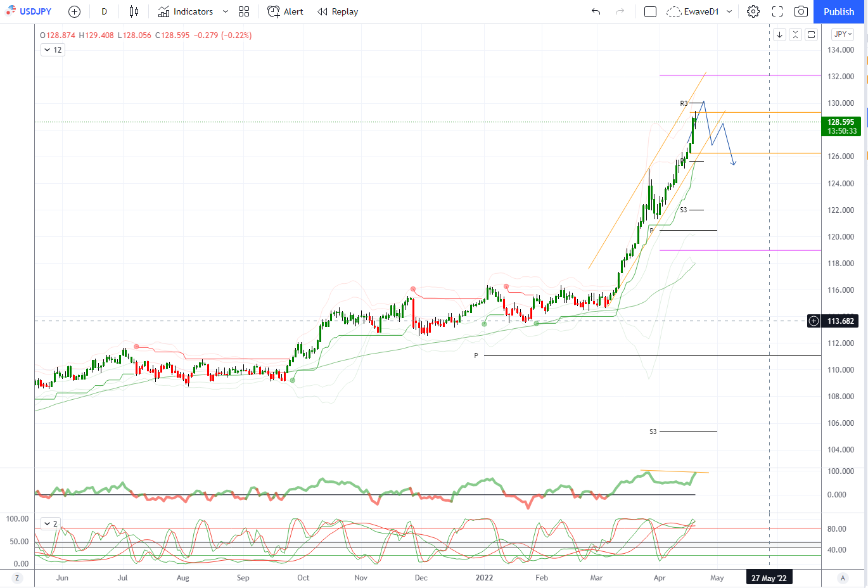Create a new Alert

(x=285, y=11)
